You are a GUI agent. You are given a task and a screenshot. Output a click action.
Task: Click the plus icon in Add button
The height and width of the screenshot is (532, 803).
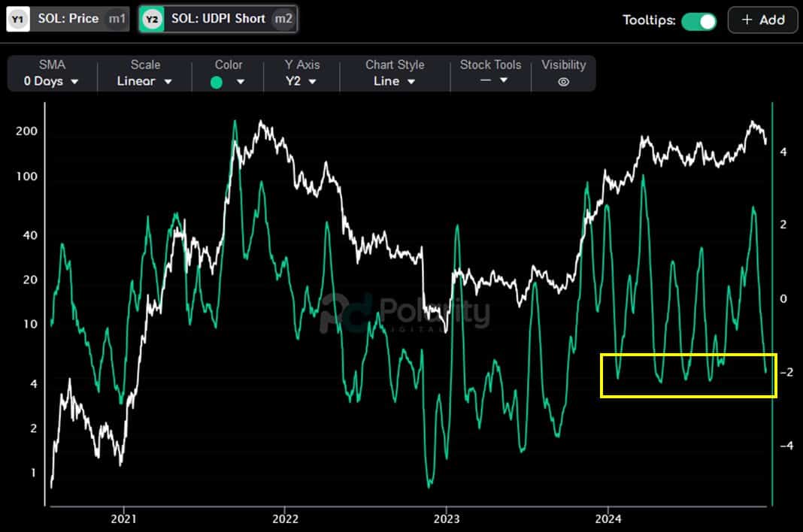click(x=747, y=20)
